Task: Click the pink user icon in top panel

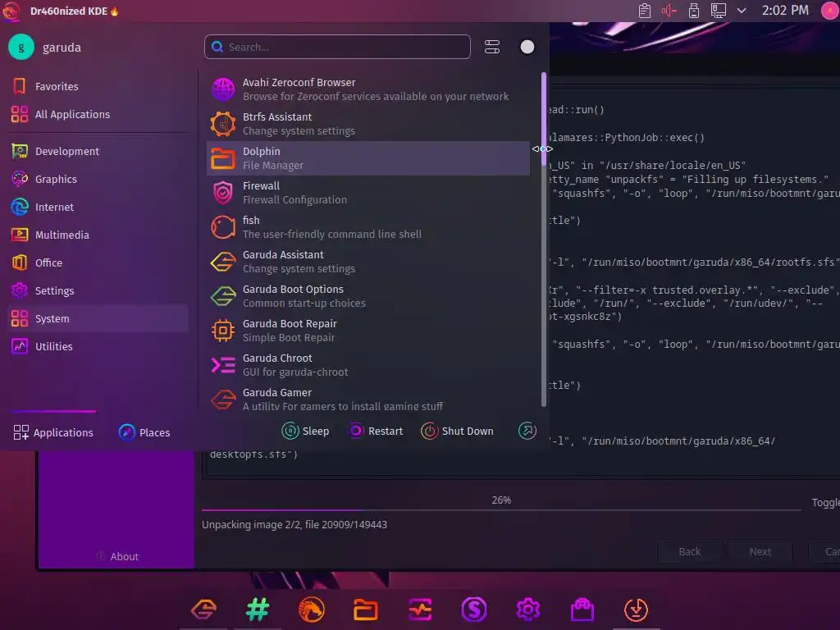Action: (x=830, y=11)
